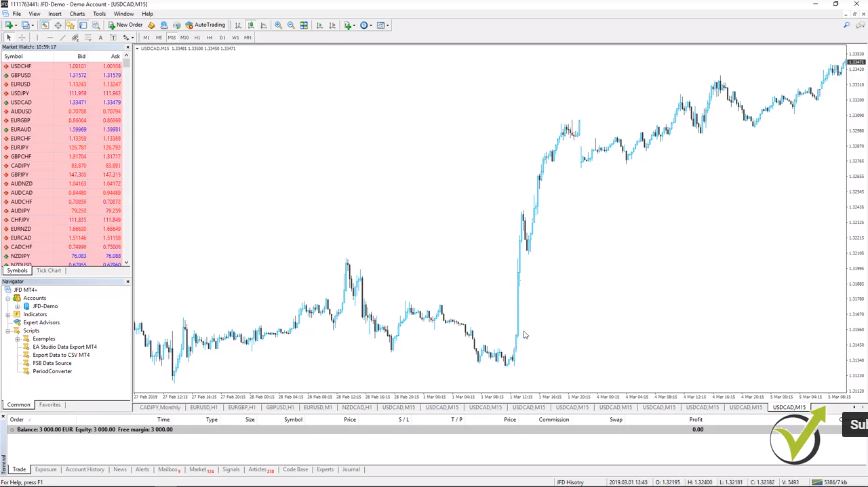This screenshot has width=868, height=487.
Task: Select EA Studio Data Export MT4 script
Action: point(64,347)
